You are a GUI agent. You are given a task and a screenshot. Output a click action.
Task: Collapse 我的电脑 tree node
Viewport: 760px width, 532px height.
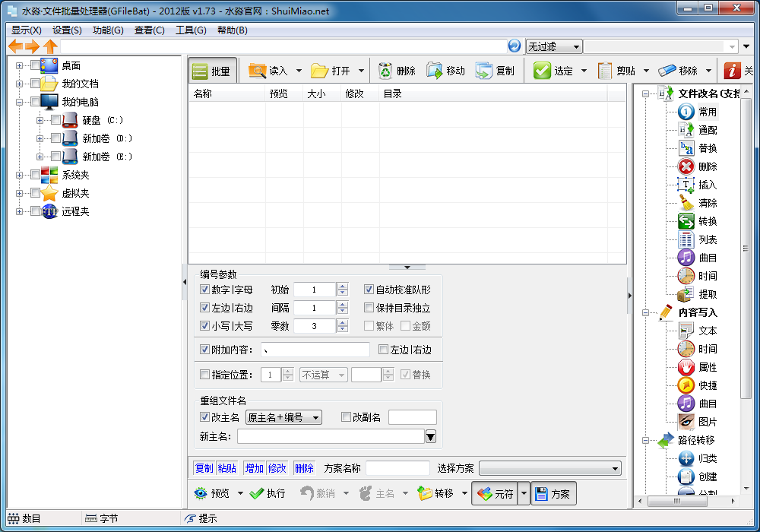[19, 102]
